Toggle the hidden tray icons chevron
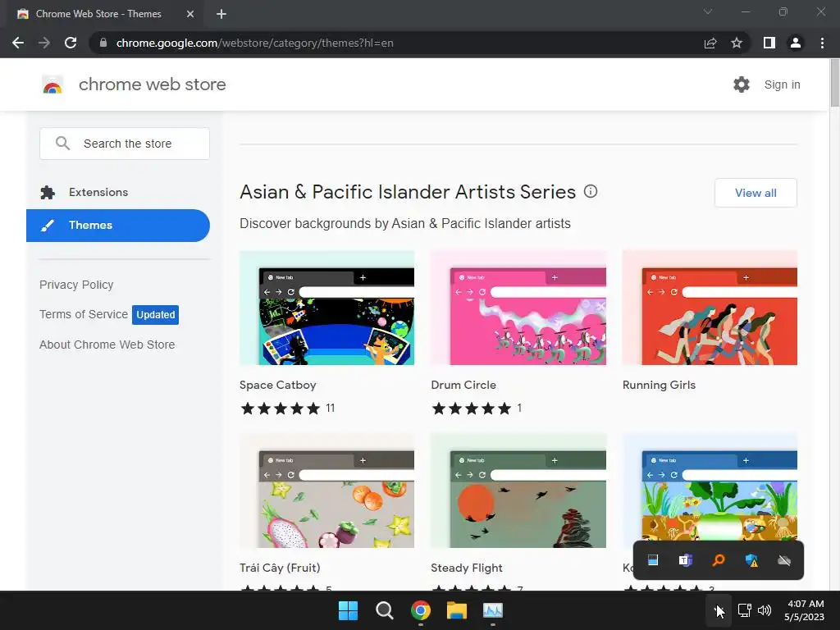 pos(718,610)
